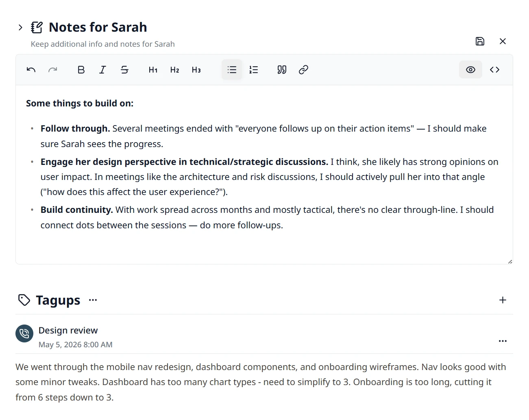Click the bold text 'Build continuity.'
The height and width of the screenshot is (420, 529).
(76, 210)
